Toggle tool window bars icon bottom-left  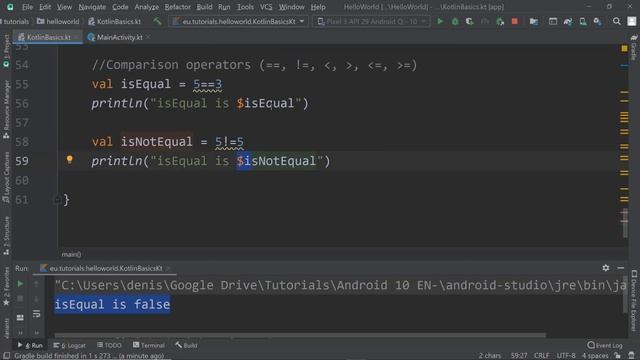tap(6, 356)
